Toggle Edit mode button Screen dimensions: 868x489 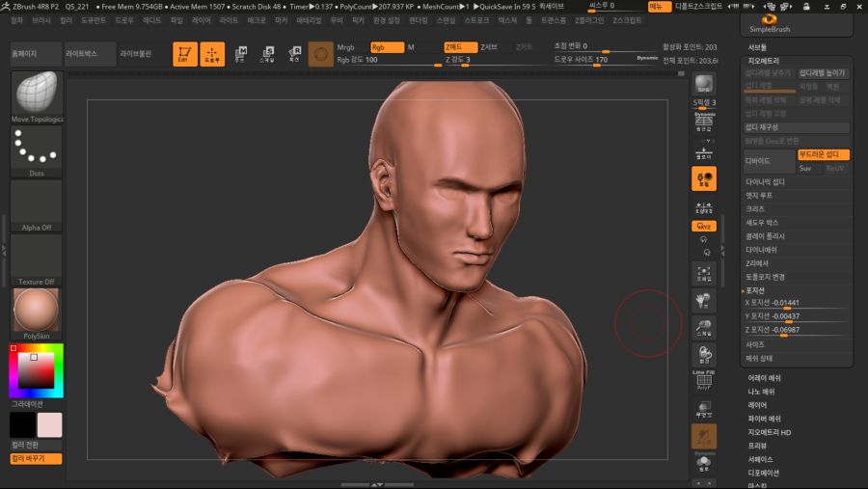point(185,54)
